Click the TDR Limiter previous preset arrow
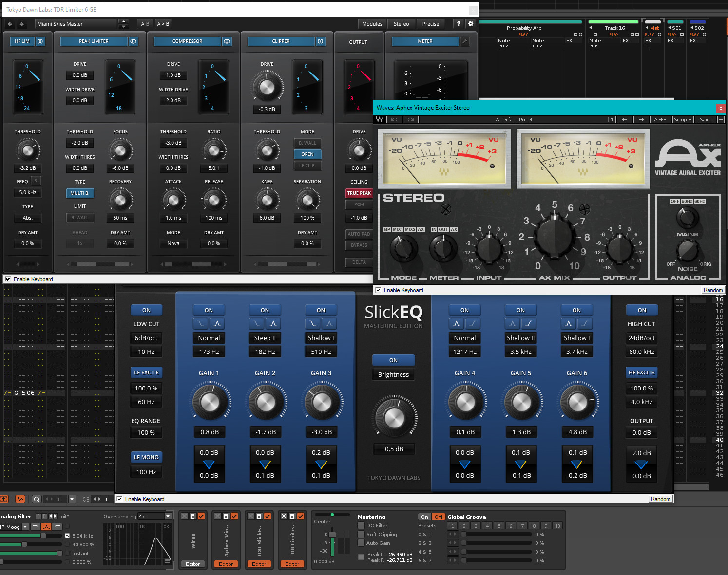The height and width of the screenshot is (575, 728). [x=10, y=24]
